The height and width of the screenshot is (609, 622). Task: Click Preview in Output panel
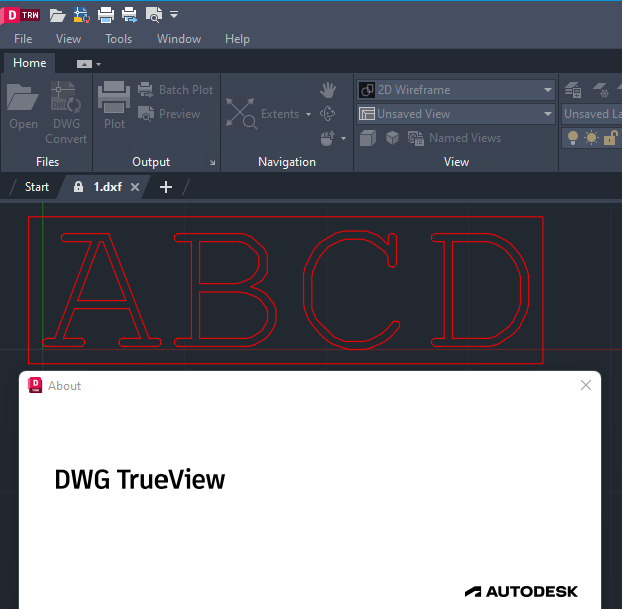tap(169, 114)
